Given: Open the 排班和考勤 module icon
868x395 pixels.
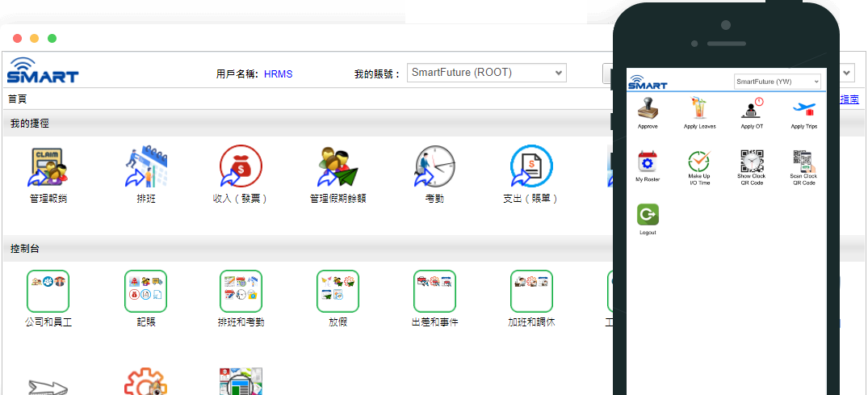Looking at the screenshot, I should pyautogui.click(x=241, y=291).
